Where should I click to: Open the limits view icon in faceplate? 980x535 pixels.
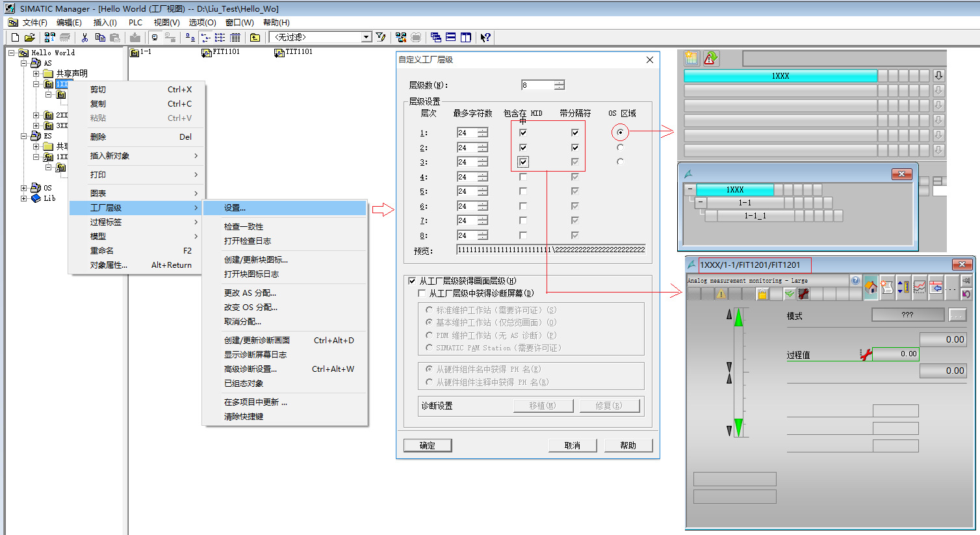pos(903,287)
